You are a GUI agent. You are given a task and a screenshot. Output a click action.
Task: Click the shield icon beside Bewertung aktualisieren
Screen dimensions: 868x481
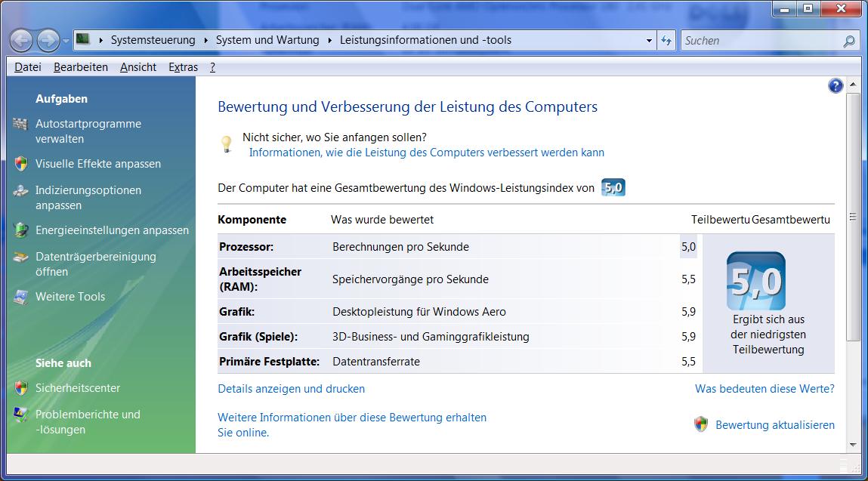701,424
